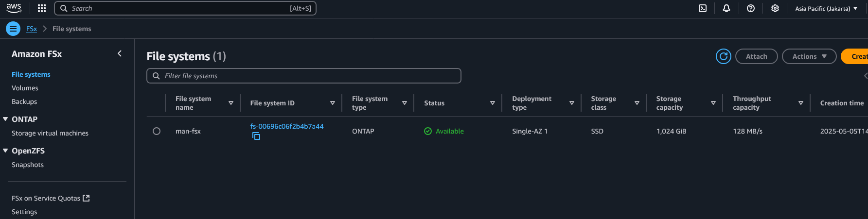Open the Asia Pacific (Jakarta) region dropdown
Viewport: 868px width, 219px height.
tap(826, 8)
